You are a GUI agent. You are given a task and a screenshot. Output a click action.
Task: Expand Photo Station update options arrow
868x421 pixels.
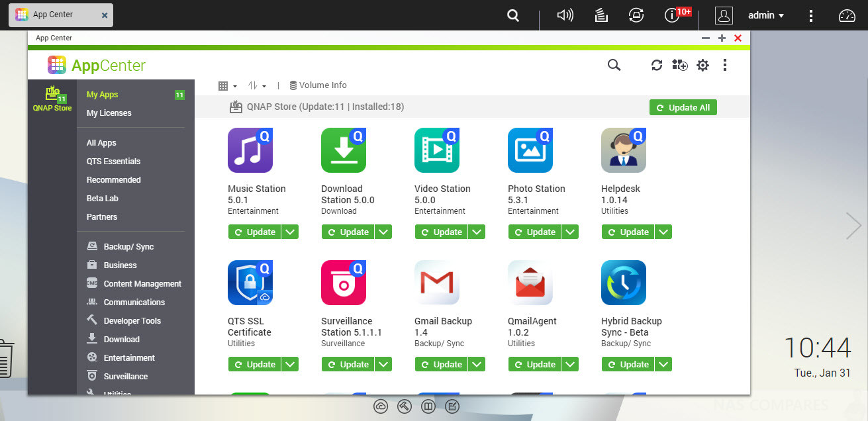(x=570, y=232)
